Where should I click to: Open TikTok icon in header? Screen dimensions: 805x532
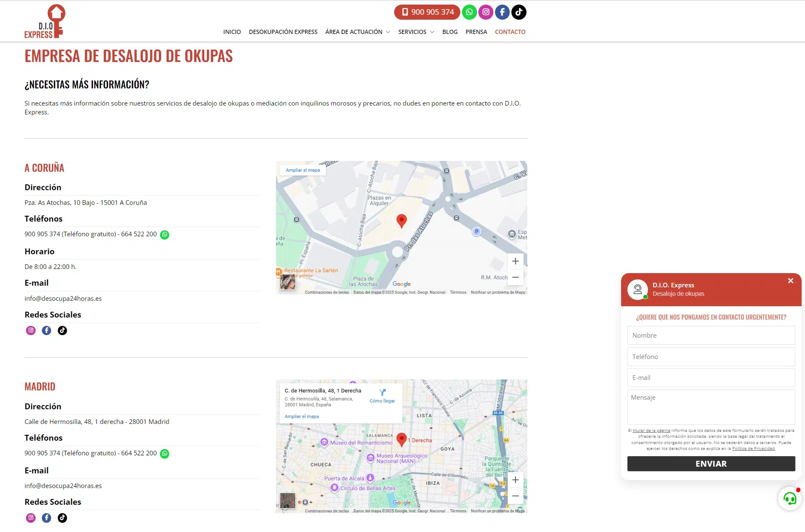pos(519,12)
